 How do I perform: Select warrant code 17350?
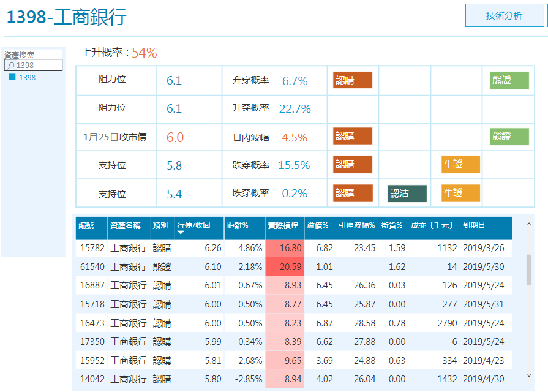(92, 342)
